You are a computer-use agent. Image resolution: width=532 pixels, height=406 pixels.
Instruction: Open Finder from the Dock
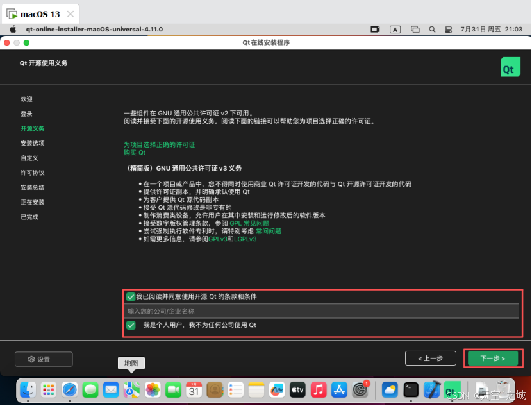pos(28,390)
